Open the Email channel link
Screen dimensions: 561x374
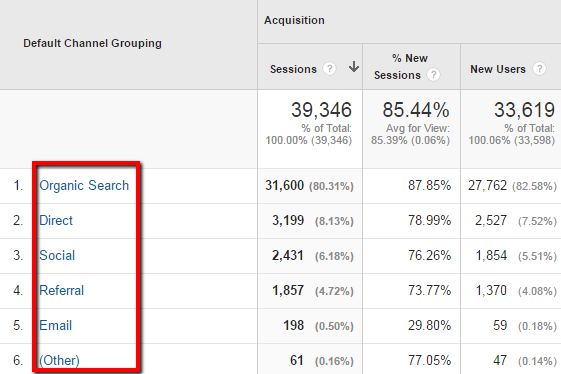[x=55, y=325]
